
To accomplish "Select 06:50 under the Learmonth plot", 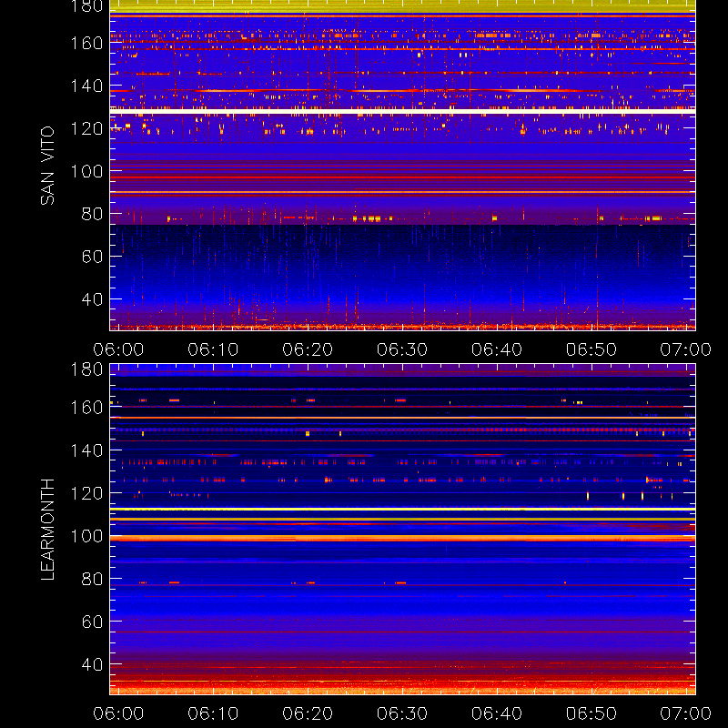I will (x=591, y=713).
